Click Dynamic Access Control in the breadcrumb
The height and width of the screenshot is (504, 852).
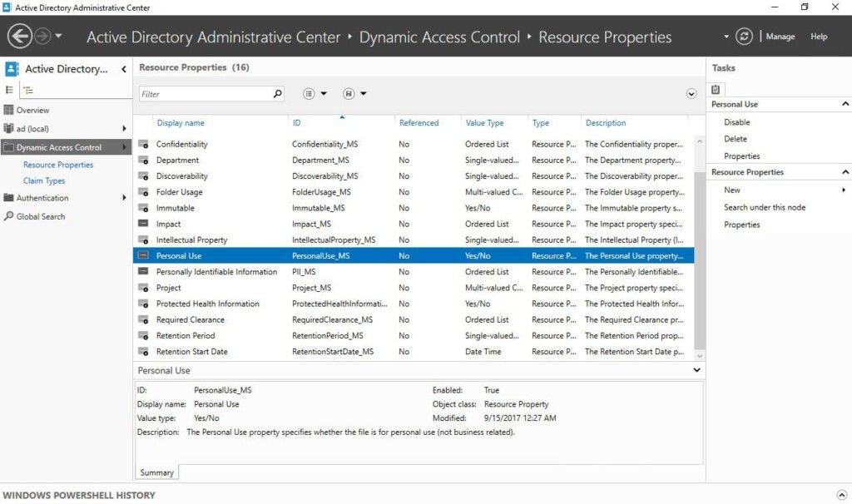pos(439,37)
